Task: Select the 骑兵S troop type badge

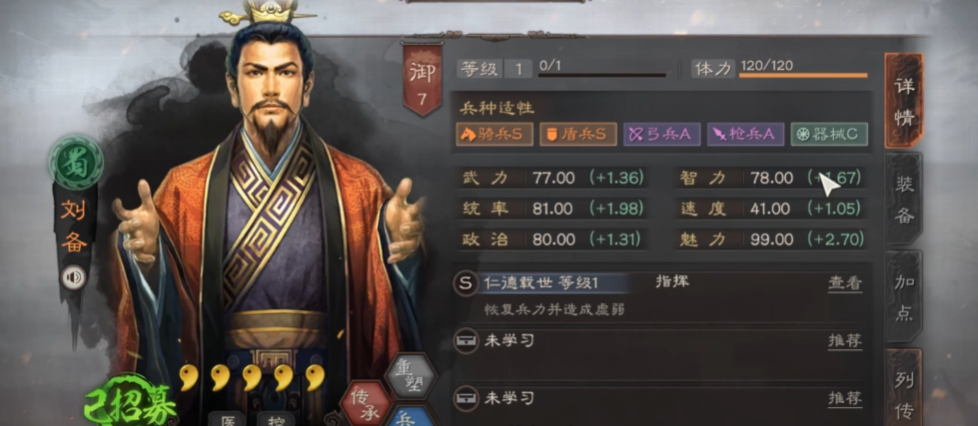Action: 495,134
